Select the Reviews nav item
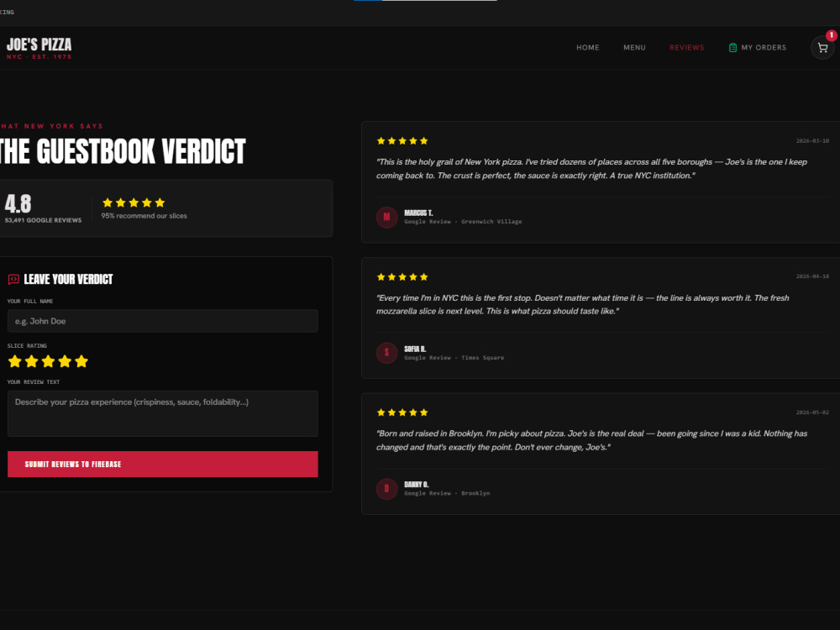840x630 pixels. click(687, 48)
